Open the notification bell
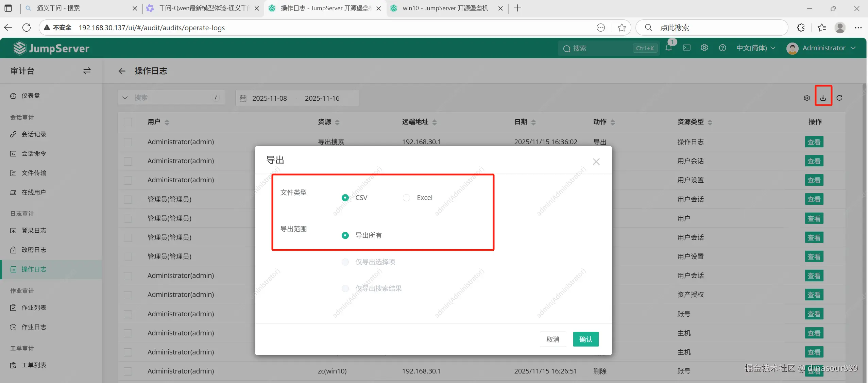 point(668,48)
